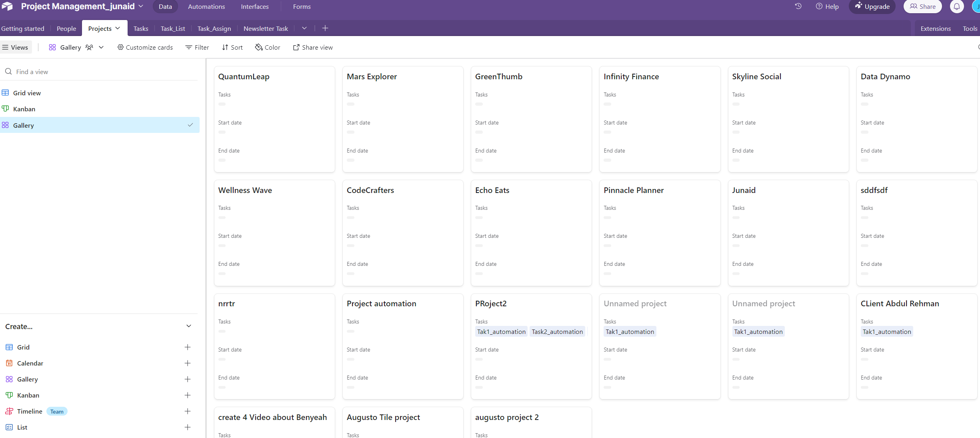The height and width of the screenshot is (438, 980).
Task: Click the checkmark on the selected Gallery view
Action: coord(190,125)
